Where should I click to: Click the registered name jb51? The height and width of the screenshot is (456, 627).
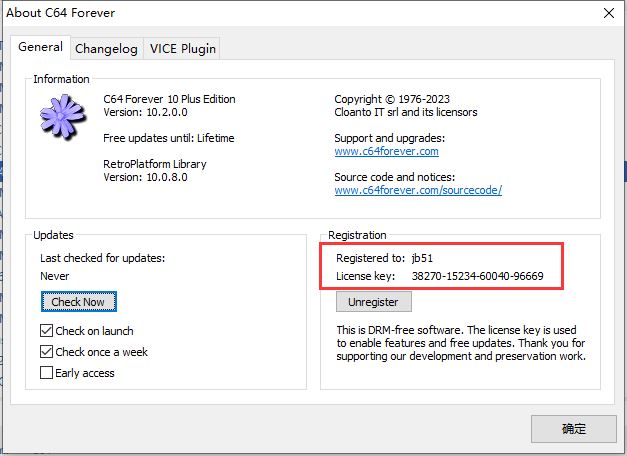422,258
